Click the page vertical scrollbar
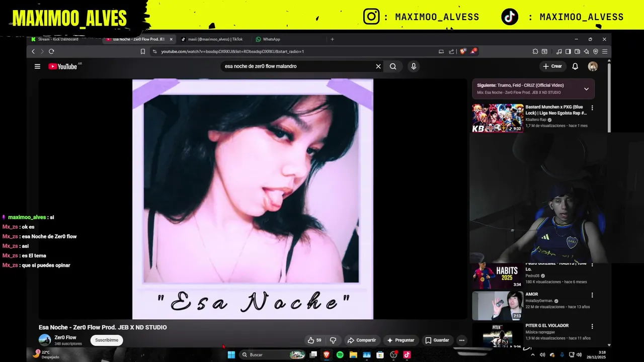 609,98
